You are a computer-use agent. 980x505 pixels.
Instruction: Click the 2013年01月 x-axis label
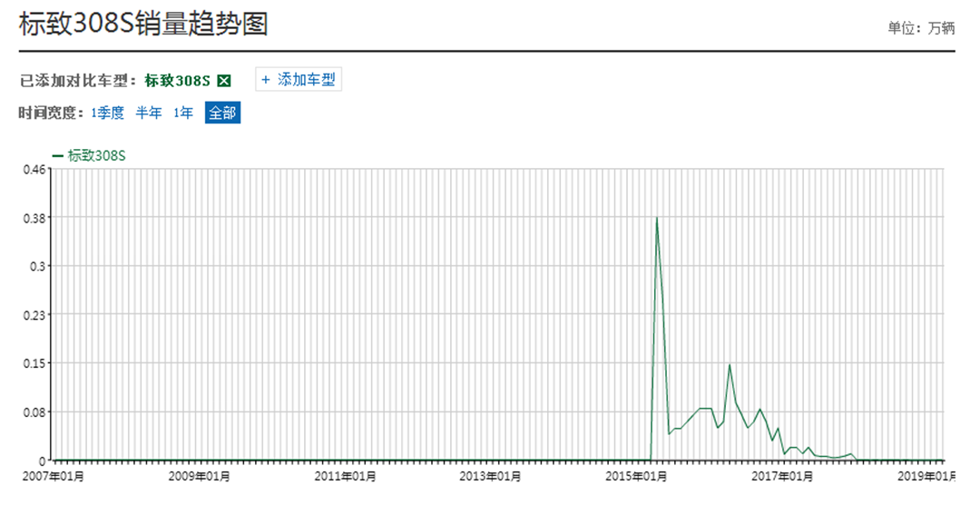pos(491,476)
